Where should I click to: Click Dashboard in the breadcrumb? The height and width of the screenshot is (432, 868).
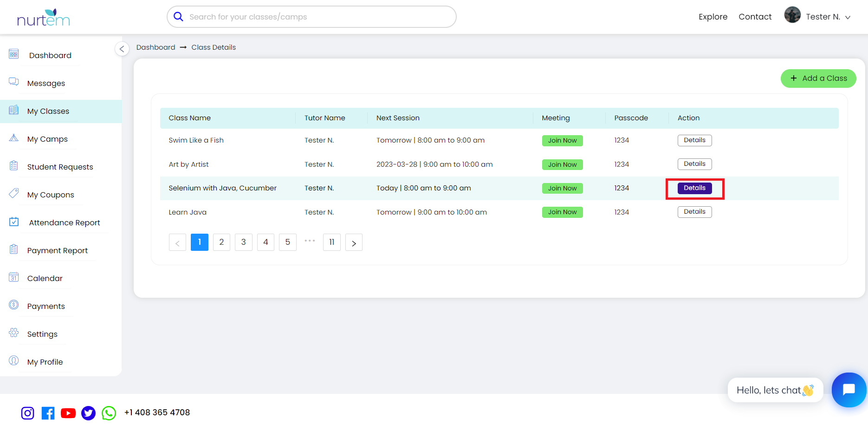click(155, 47)
